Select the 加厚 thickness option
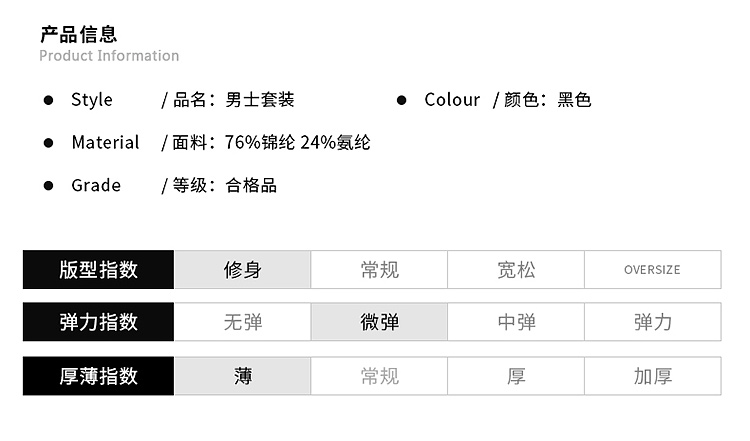750x441 pixels. [x=652, y=376]
